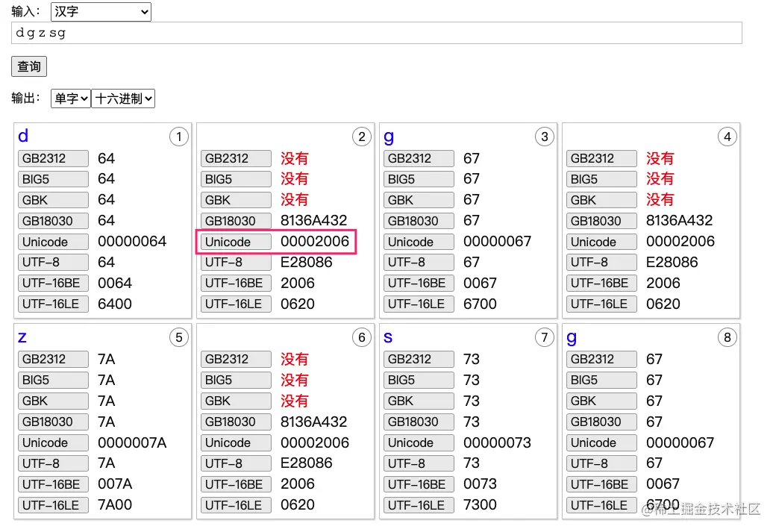Click the UTF-16BE button in card 8
776x532 pixels.
601,484
